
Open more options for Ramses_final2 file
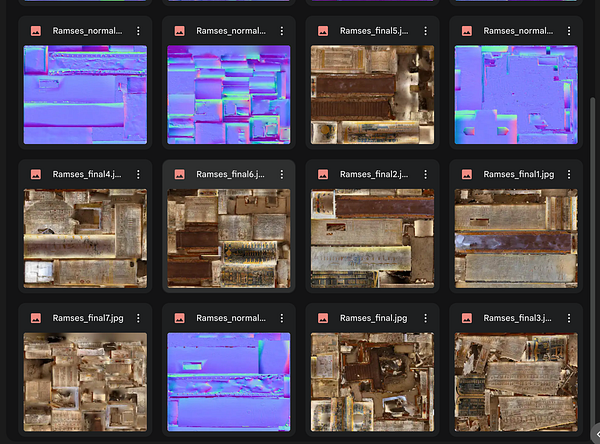coord(425,175)
